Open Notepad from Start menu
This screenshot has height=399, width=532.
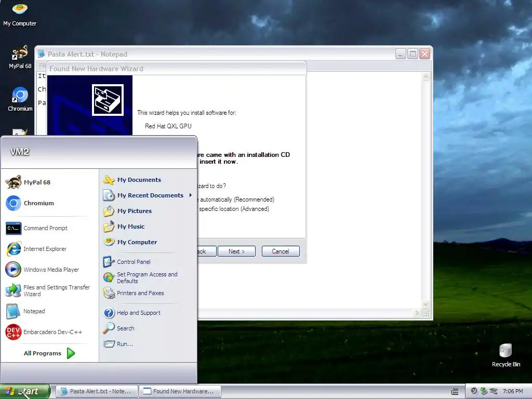point(49,311)
